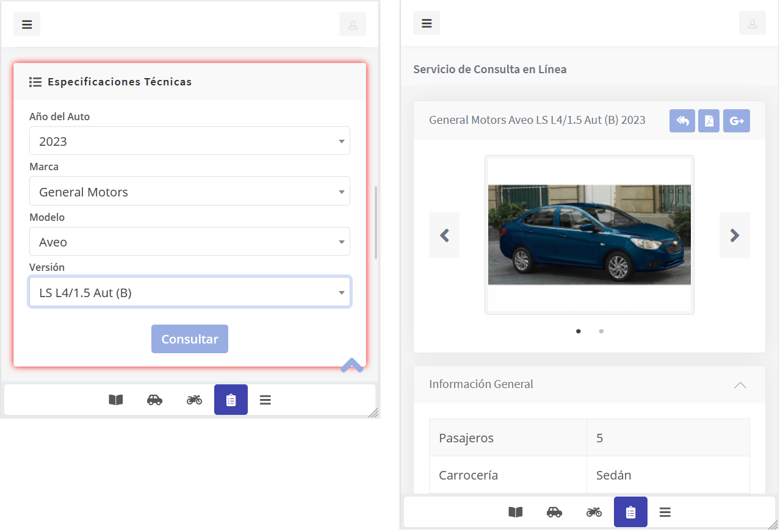783x532 pixels.
Task: Click user profile icon in left panel
Action: coord(352,24)
